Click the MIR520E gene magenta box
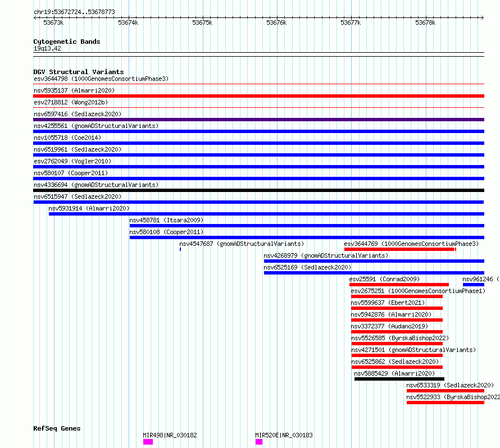The width and height of the screenshot is (500, 448). coord(259,442)
